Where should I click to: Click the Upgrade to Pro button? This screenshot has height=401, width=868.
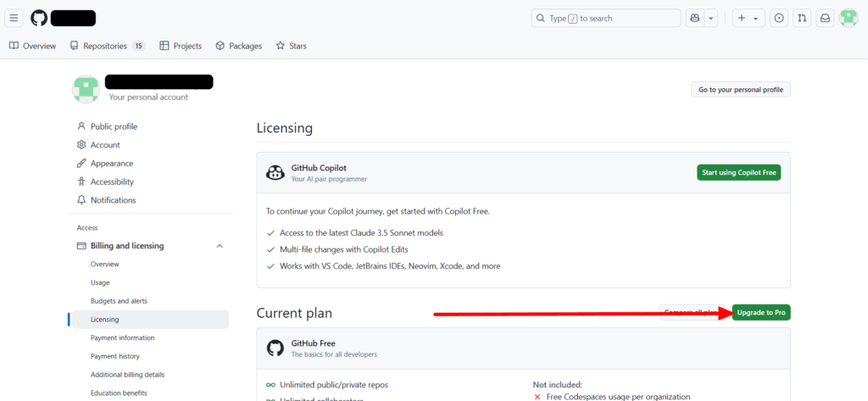[761, 312]
